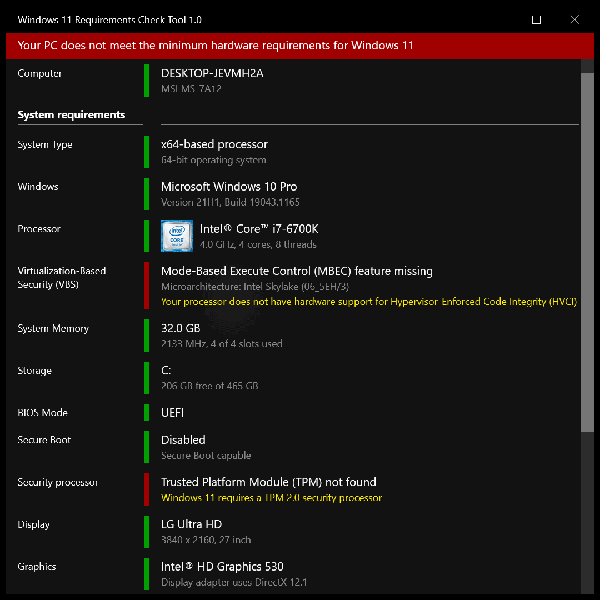
Task: Click the Trusted Platform Module not found text
Action: [x=269, y=482]
